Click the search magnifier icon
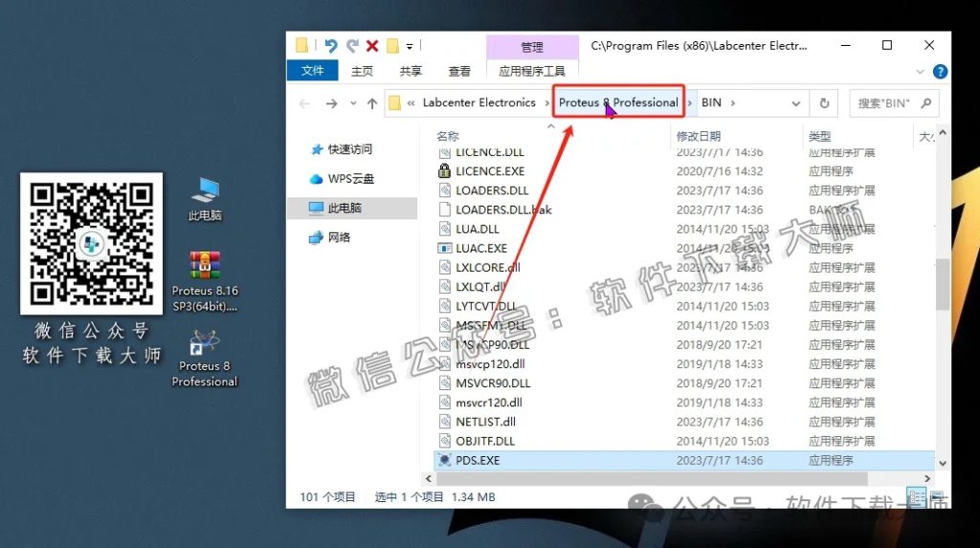This screenshot has height=548, width=980. pos(926,103)
